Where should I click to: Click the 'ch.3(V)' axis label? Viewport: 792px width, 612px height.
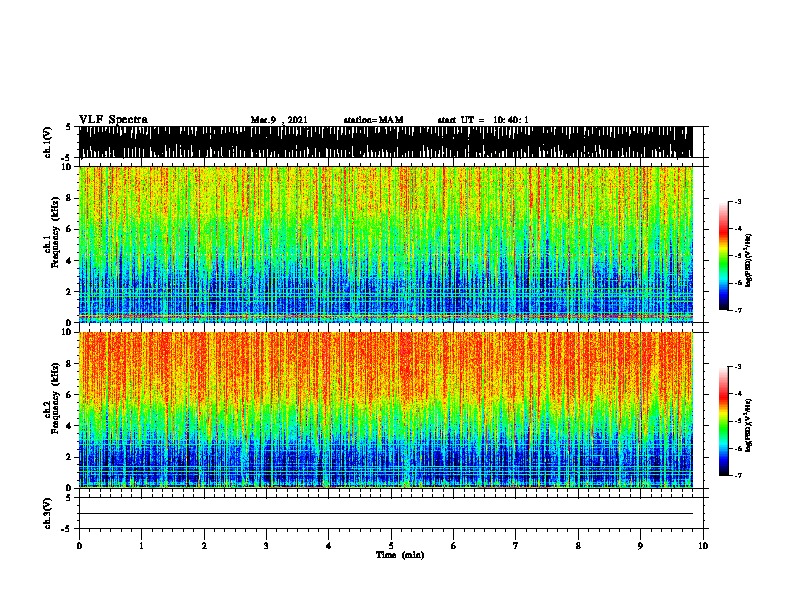click(47, 513)
